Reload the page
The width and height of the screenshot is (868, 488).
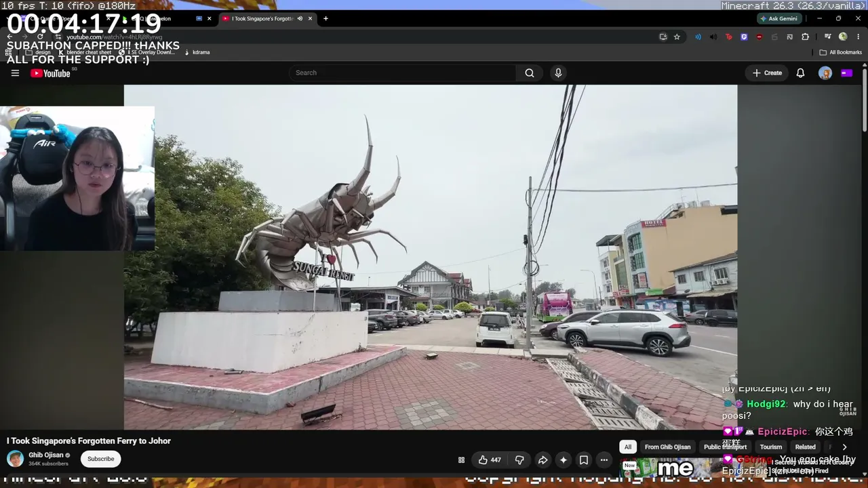pos(40,37)
